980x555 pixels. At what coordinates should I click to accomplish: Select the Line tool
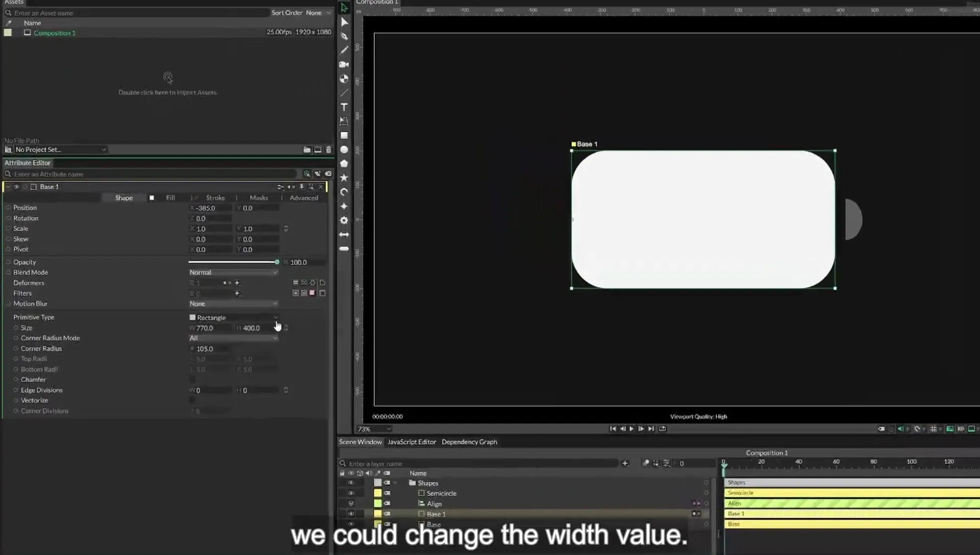pyautogui.click(x=344, y=93)
